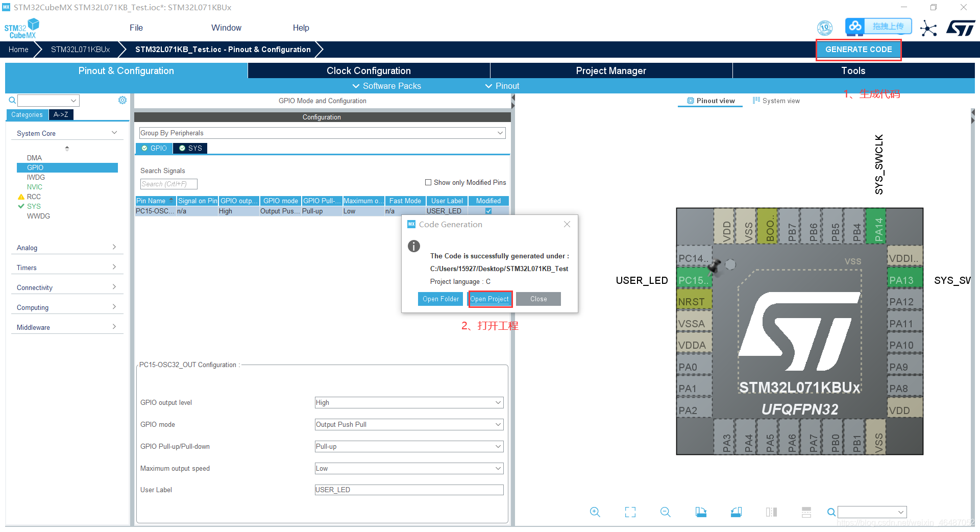
Task: Open the GPIO Pull-up/Pull-down dropdown
Action: tap(409, 446)
